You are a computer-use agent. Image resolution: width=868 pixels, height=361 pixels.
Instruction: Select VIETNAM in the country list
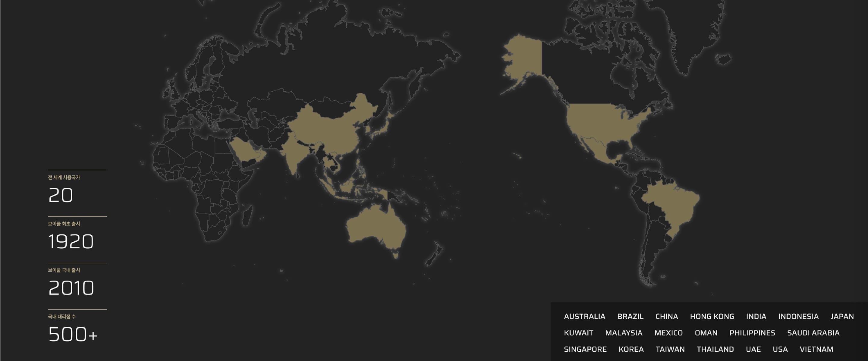click(x=816, y=349)
